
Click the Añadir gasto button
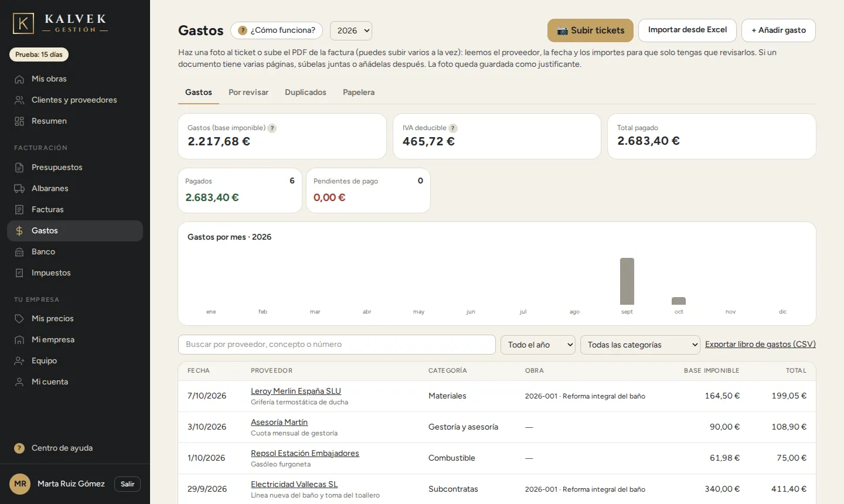778,30
